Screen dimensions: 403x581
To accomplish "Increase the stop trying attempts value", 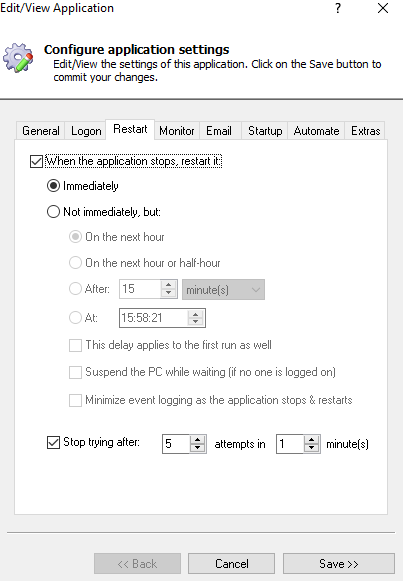I will (197, 440).
